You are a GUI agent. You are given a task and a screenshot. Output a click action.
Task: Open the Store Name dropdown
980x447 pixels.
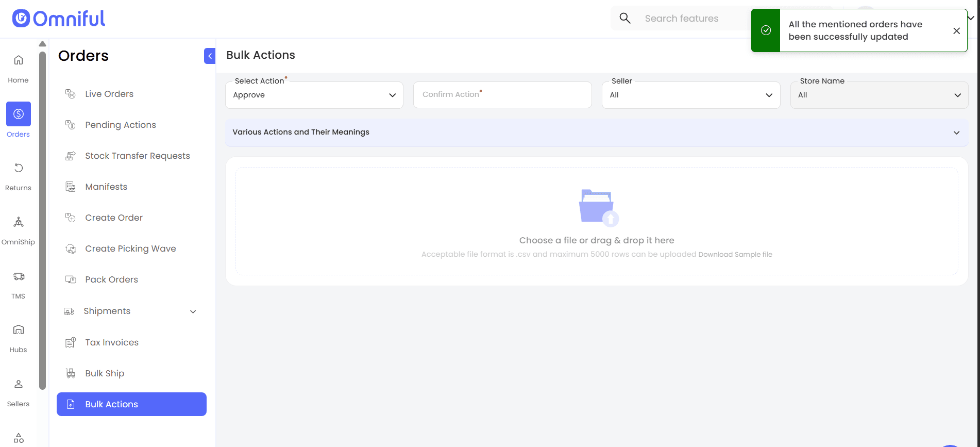pos(879,95)
